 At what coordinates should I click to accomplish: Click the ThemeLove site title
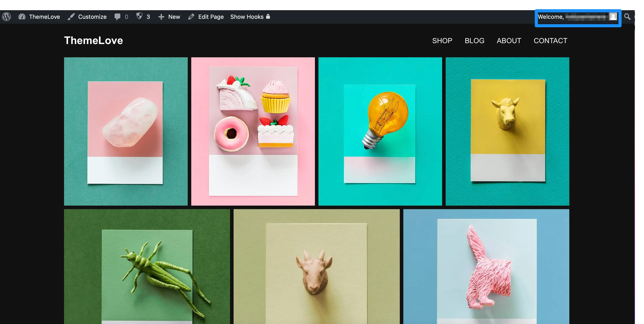click(x=94, y=40)
